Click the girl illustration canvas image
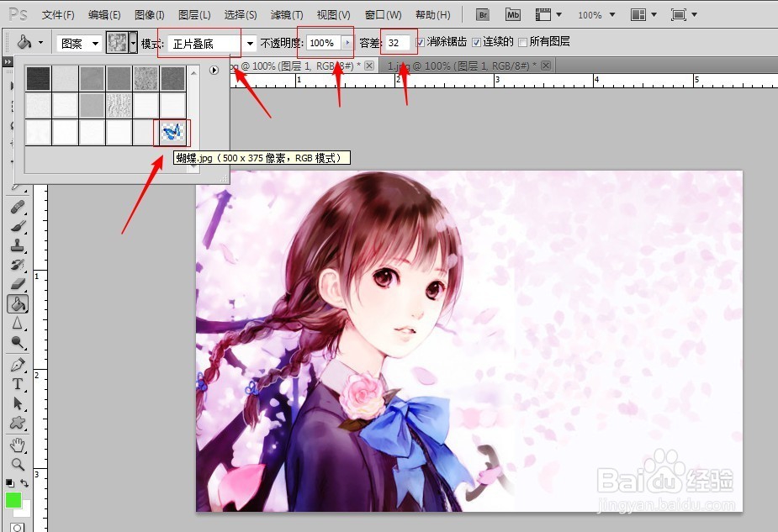Image resolution: width=778 pixels, height=532 pixels. point(468,340)
